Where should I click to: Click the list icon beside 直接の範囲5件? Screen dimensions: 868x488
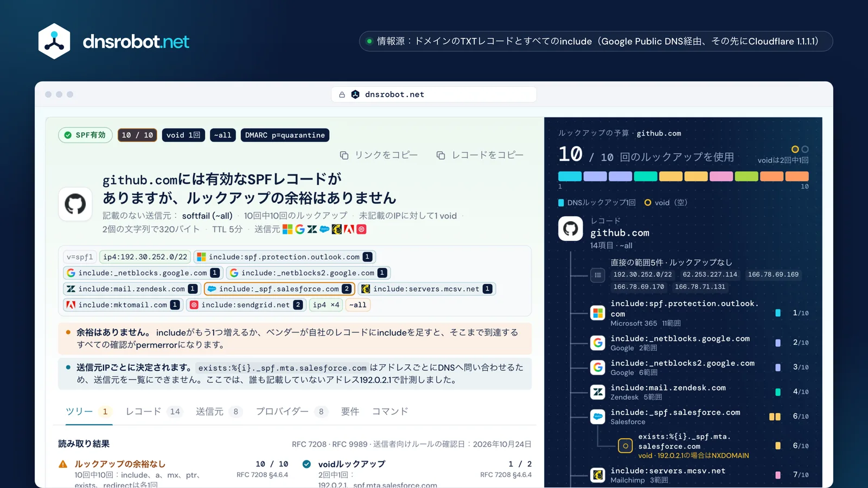pos(598,275)
